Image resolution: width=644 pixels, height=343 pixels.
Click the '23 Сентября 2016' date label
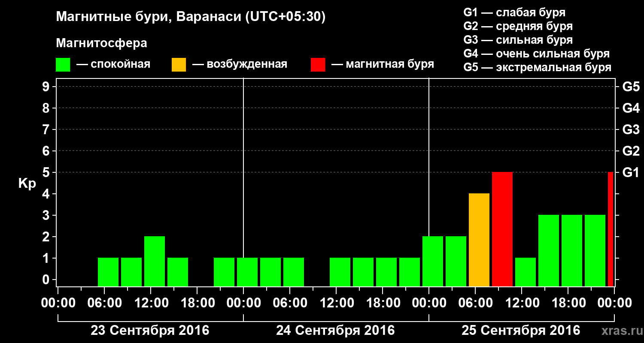pos(150,331)
